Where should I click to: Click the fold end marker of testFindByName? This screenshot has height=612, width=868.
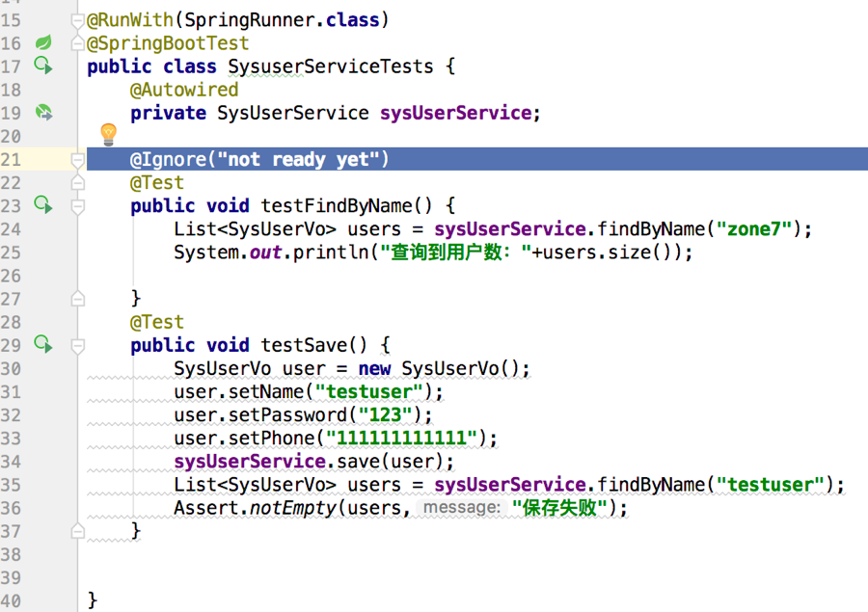point(78,299)
